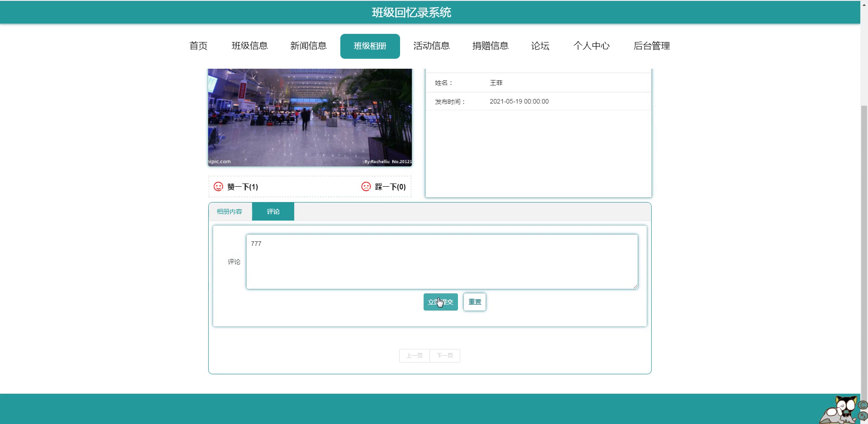Open the 后台管理 admin panel

coord(652,46)
